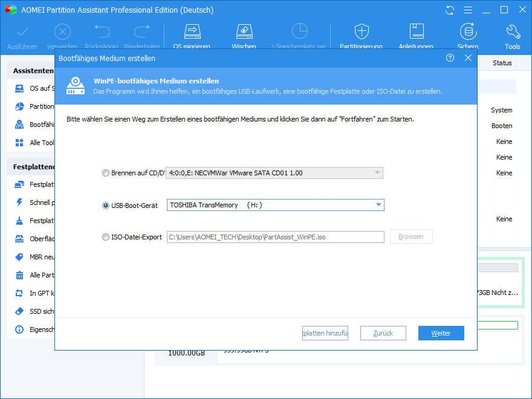The image size is (532, 399).
Task: Open the Partitionierung shield icon
Action: point(362,31)
